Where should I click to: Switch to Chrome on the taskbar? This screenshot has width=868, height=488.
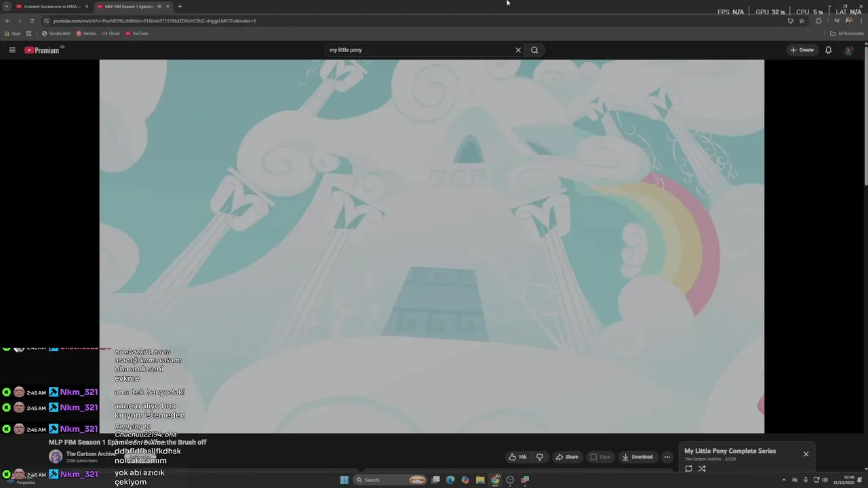pos(495,480)
